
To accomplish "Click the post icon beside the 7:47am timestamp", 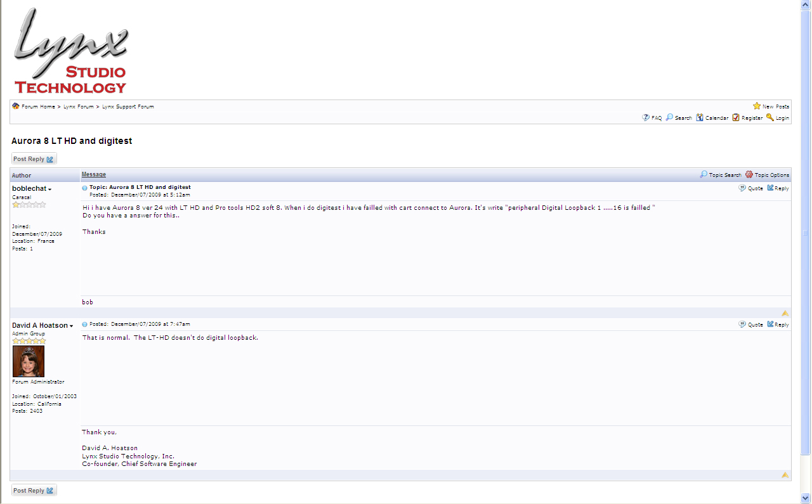I will [85, 325].
